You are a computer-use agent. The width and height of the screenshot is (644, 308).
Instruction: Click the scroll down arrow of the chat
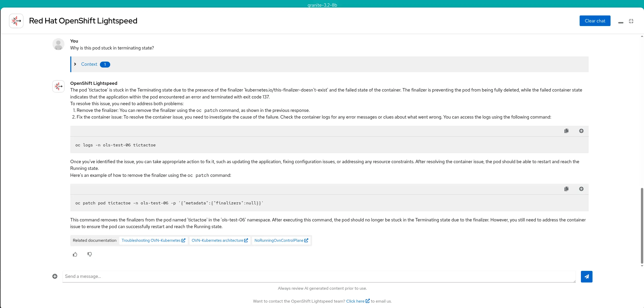pos(642,266)
